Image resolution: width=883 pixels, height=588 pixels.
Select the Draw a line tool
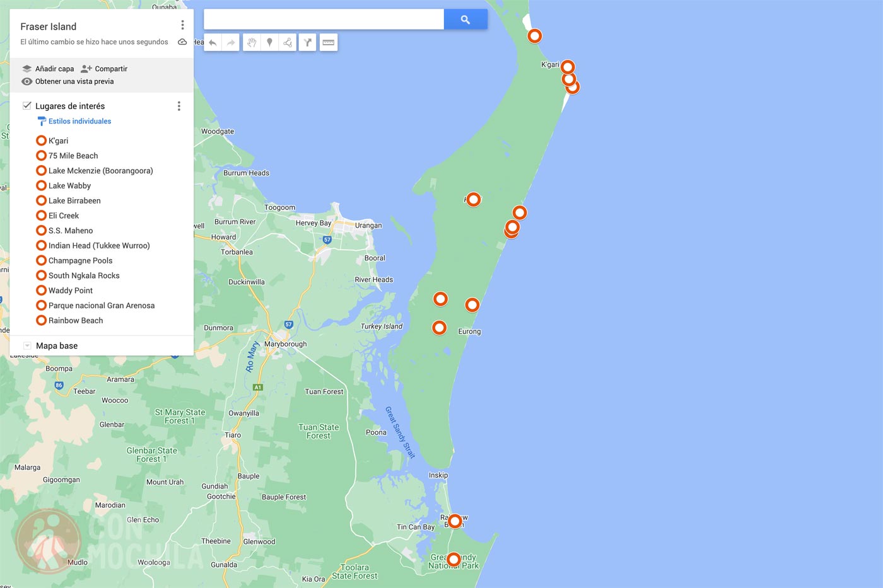pos(287,42)
